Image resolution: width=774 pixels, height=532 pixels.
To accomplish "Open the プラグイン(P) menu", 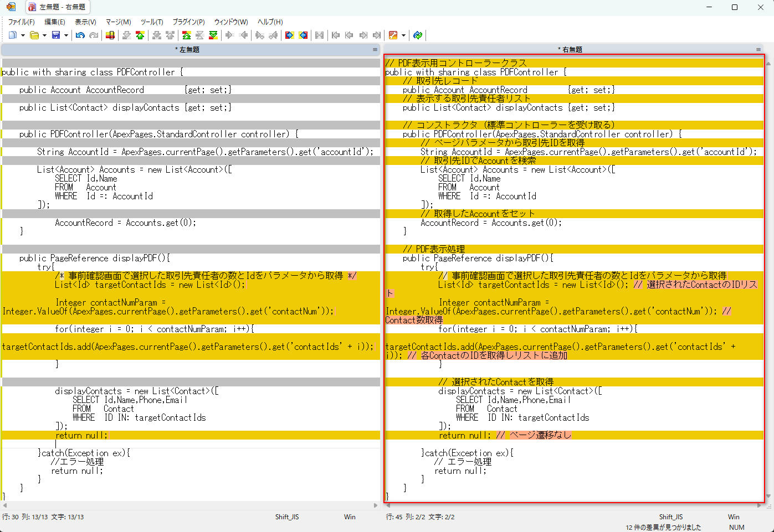I will coord(188,22).
